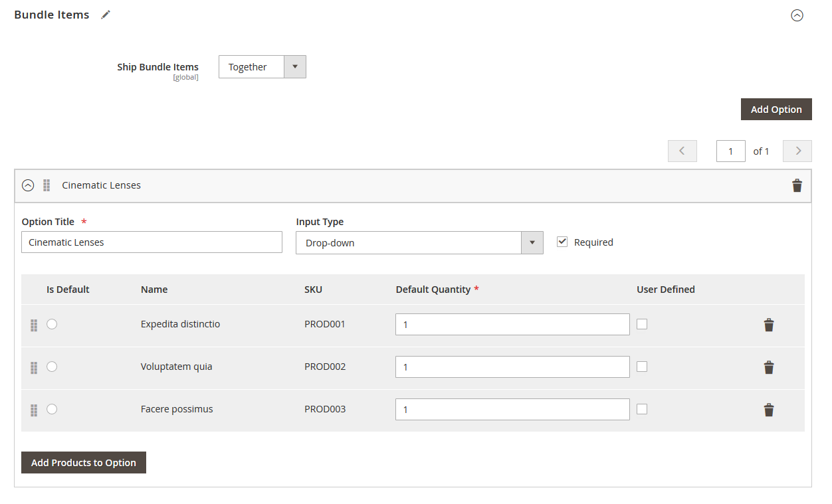
Task: Delete the Voluptatem quia row
Action: point(769,367)
